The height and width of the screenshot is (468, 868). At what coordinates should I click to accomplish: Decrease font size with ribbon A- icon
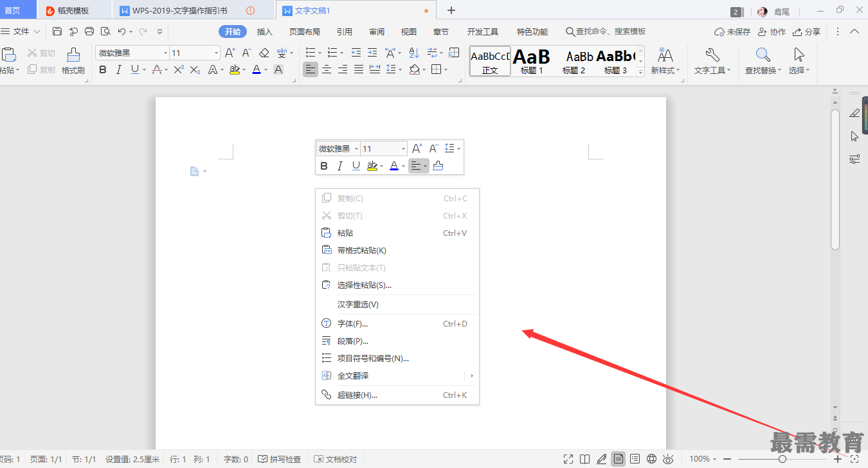(246, 53)
